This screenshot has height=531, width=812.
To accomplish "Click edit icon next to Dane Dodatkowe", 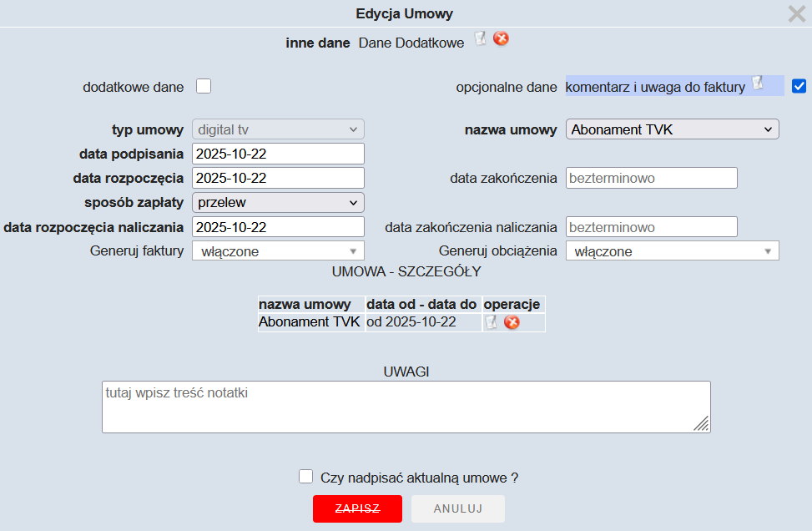I will [480, 38].
